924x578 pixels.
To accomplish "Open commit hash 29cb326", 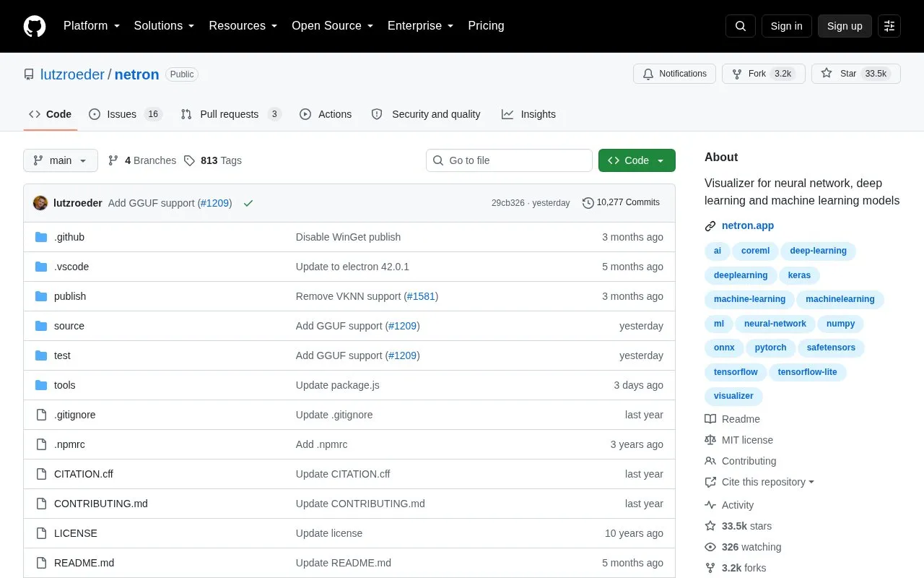I will 508,203.
